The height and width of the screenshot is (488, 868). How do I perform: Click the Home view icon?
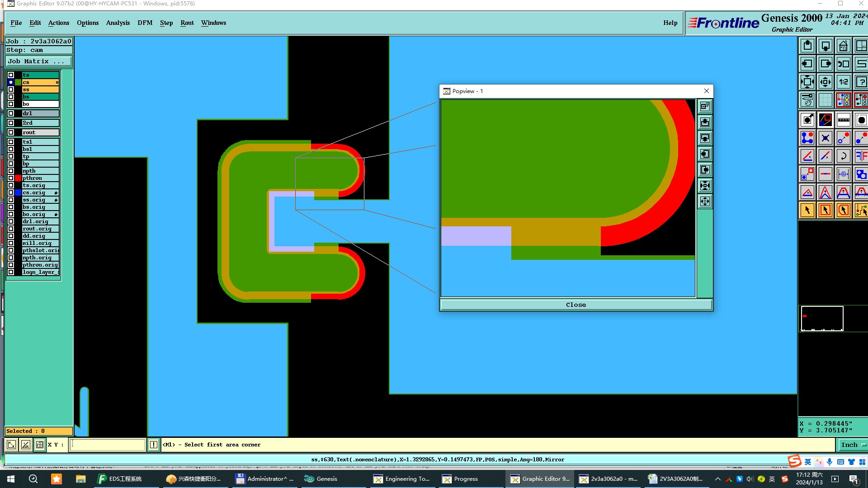843,46
